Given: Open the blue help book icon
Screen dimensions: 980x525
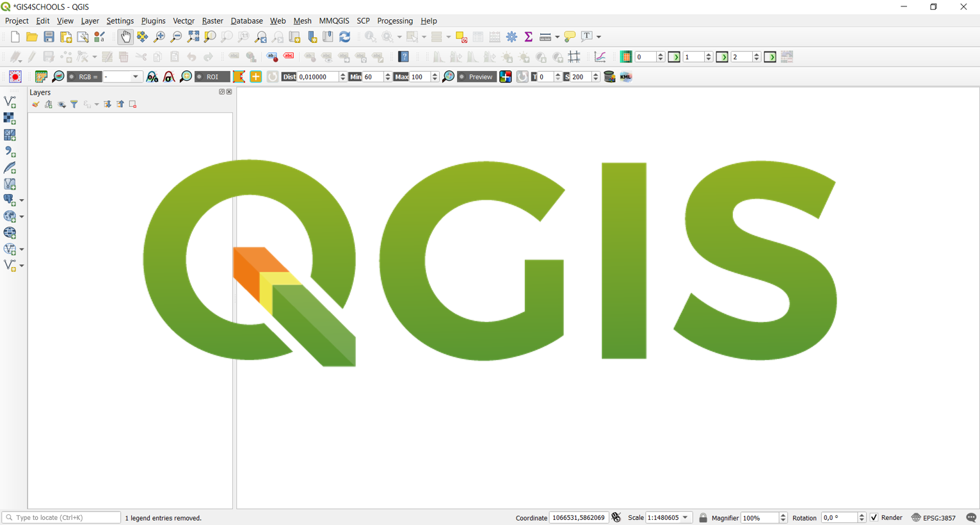Looking at the screenshot, I should (x=404, y=57).
